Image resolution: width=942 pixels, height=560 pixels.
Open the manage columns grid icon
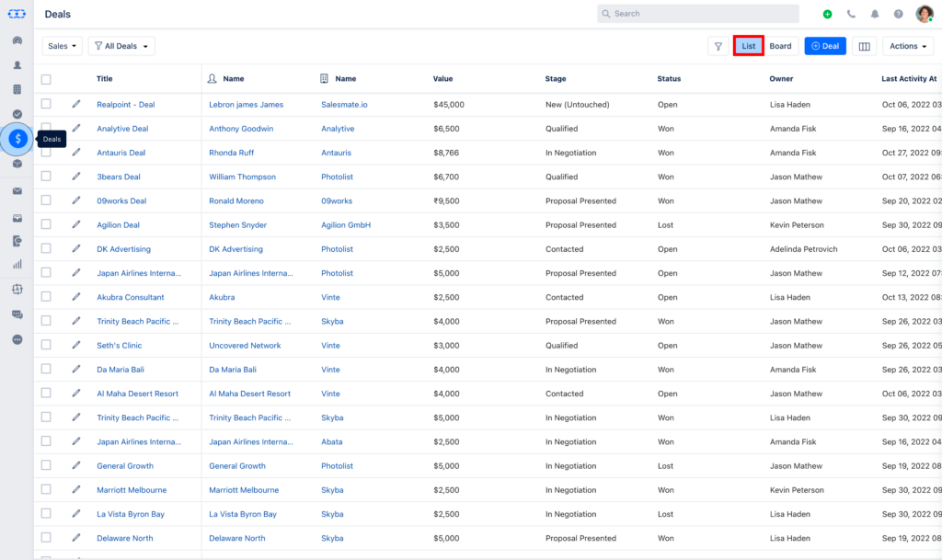point(864,45)
